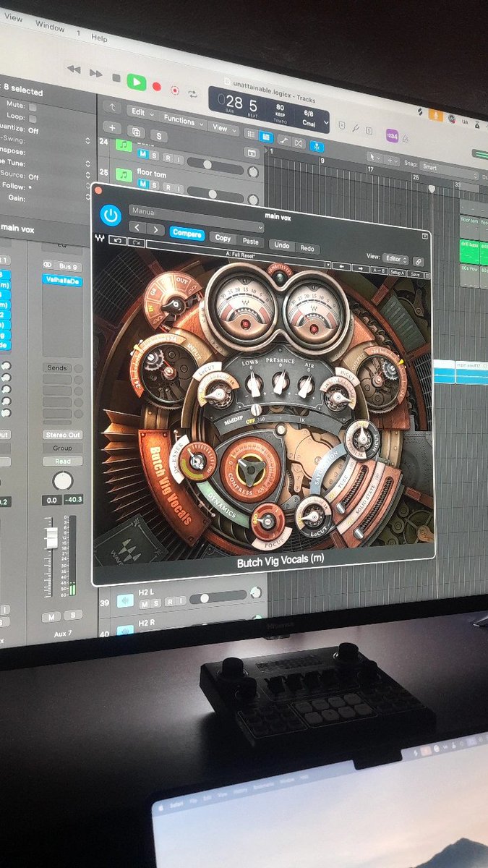Click the Fast Forward transport button
Image resolution: width=488 pixels, height=868 pixels.
point(95,73)
